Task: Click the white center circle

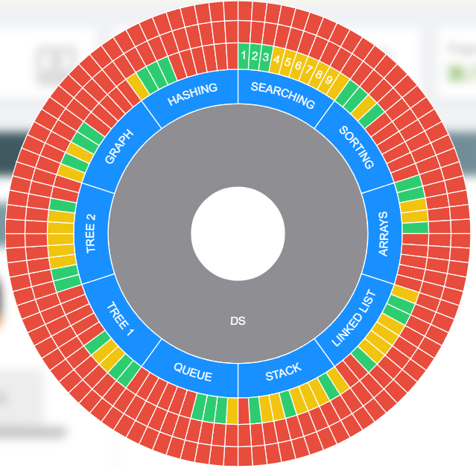Action: click(238, 233)
